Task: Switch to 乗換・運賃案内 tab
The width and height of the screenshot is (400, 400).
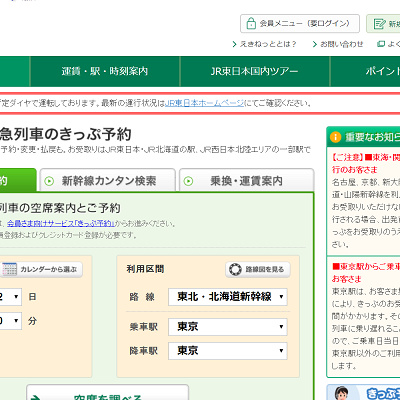Action: 247,180
